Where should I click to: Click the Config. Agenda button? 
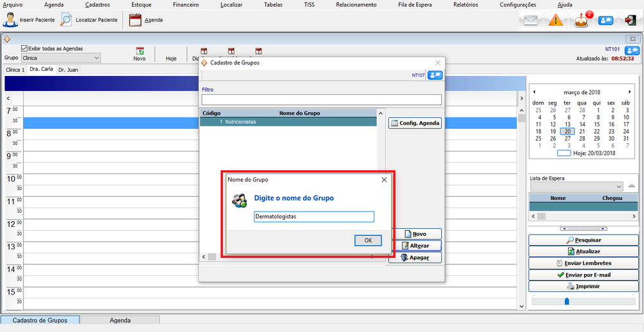pos(415,123)
